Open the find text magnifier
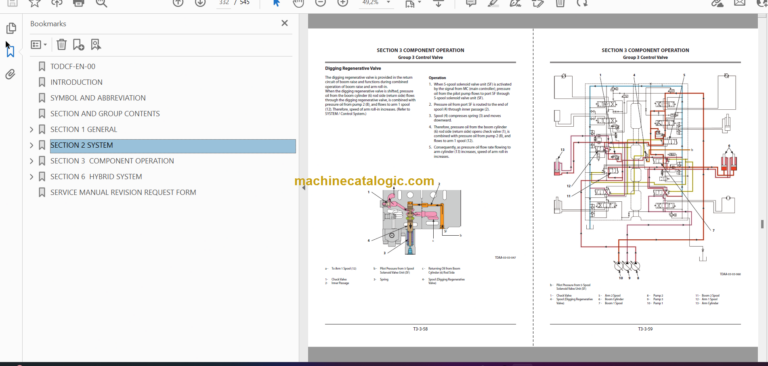 [101, 2]
